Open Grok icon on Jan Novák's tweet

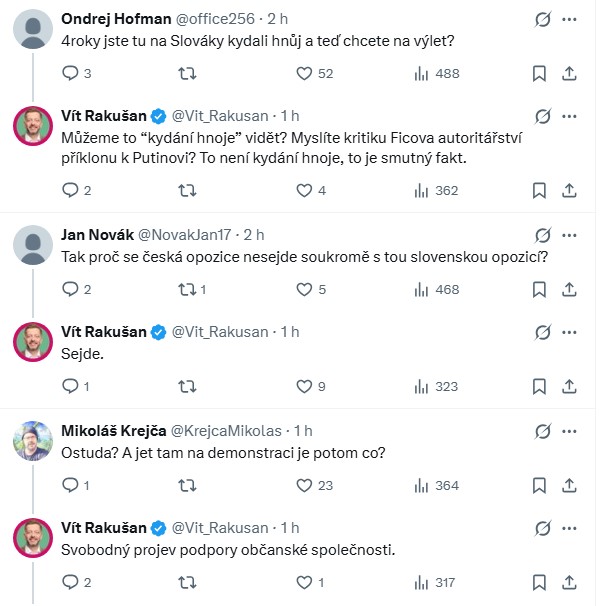pos(543,235)
